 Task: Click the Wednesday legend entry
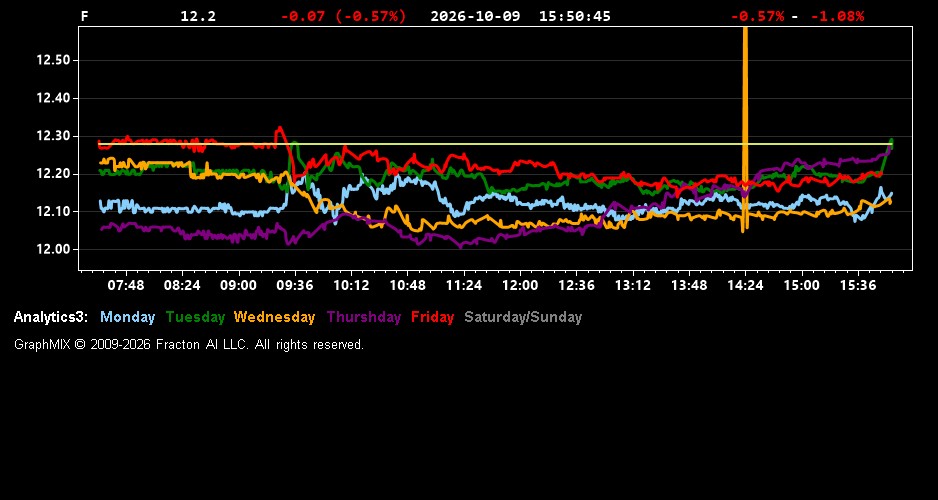pyautogui.click(x=275, y=318)
